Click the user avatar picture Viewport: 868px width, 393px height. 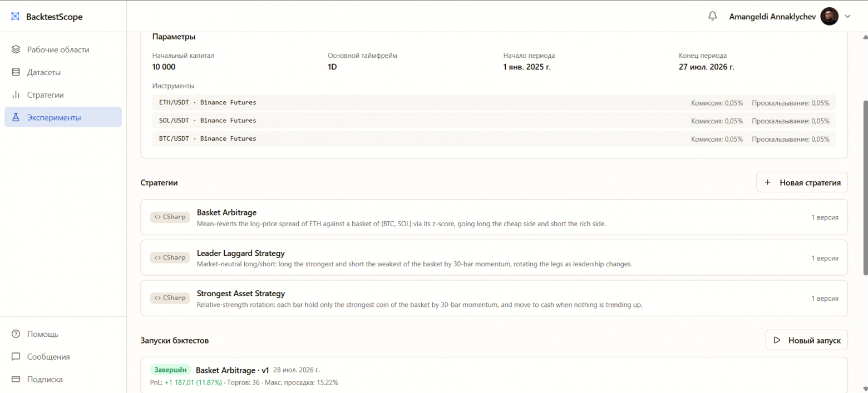pos(829,16)
